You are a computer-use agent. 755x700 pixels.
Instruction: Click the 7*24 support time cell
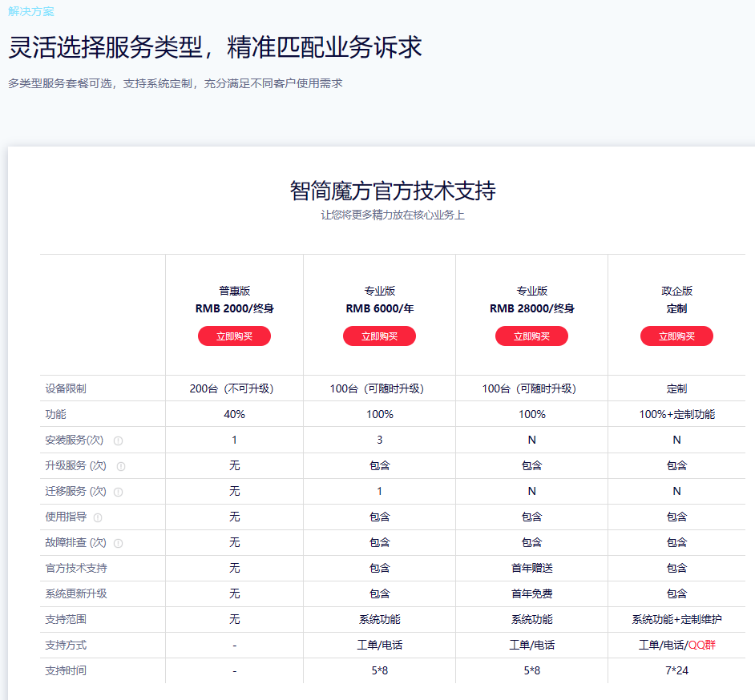676,670
